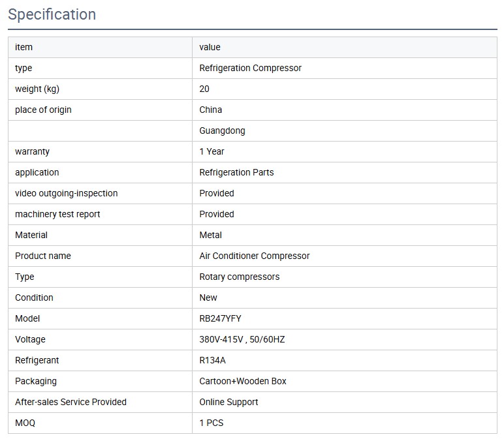This screenshot has height=441, width=504.
Task: Select the Condition label cell
Action: point(34,297)
